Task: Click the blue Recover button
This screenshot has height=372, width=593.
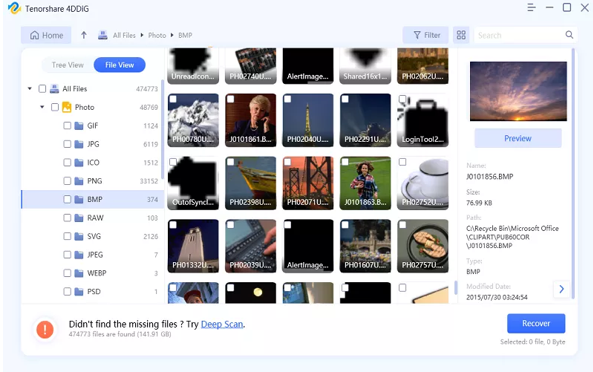Action: [x=536, y=323]
